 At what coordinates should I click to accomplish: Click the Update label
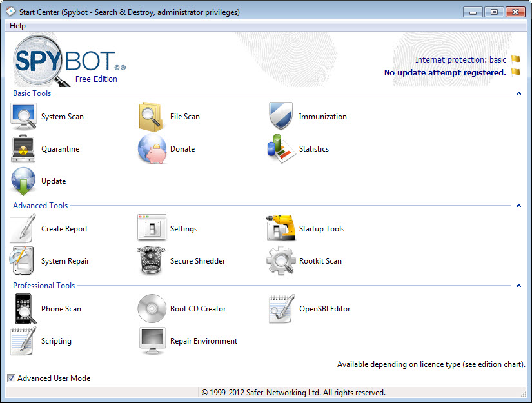pos(54,181)
